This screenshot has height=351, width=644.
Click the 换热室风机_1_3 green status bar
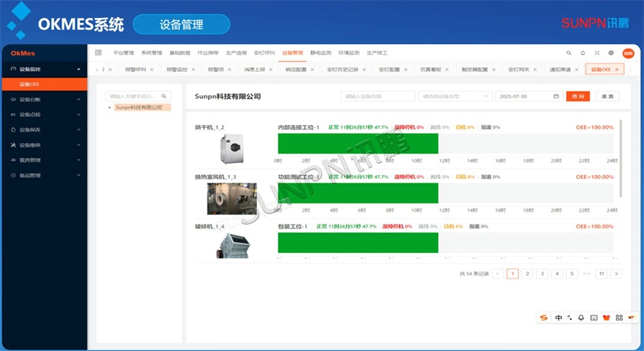click(x=358, y=193)
